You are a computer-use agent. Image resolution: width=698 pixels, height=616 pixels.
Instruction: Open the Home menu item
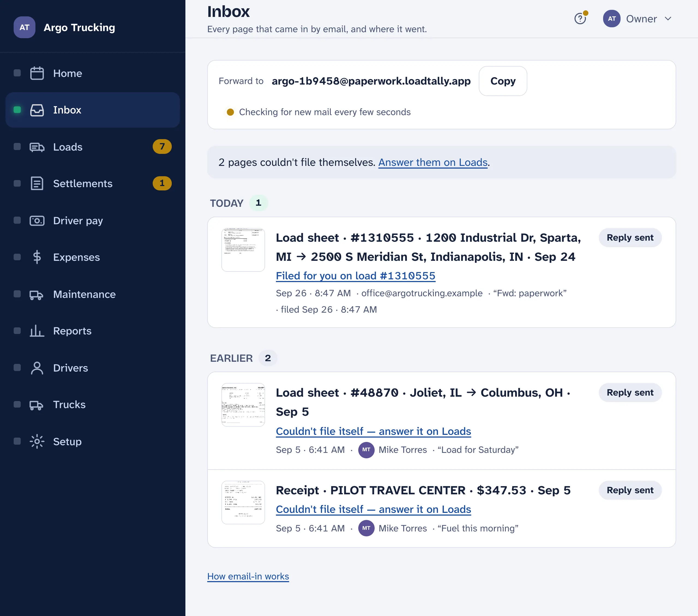(92, 73)
